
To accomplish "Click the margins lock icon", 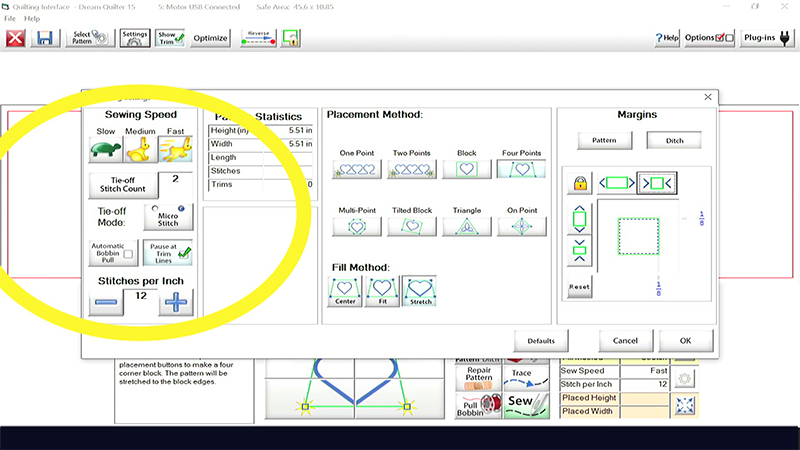I will tap(579, 183).
